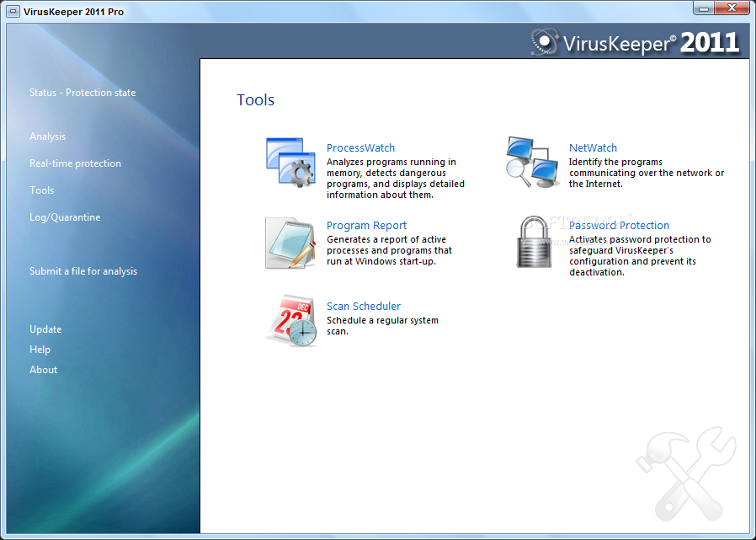
Task: Open Real-time protection settings
Action: click(x=75, y=163)
